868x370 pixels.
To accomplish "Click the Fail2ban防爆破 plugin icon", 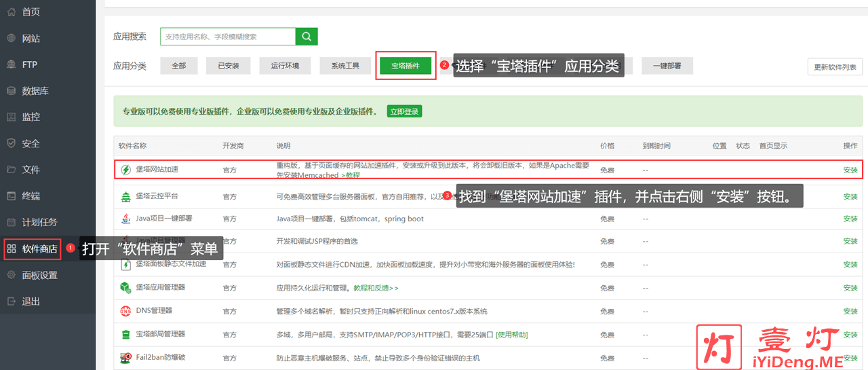I will click(125, 358).
